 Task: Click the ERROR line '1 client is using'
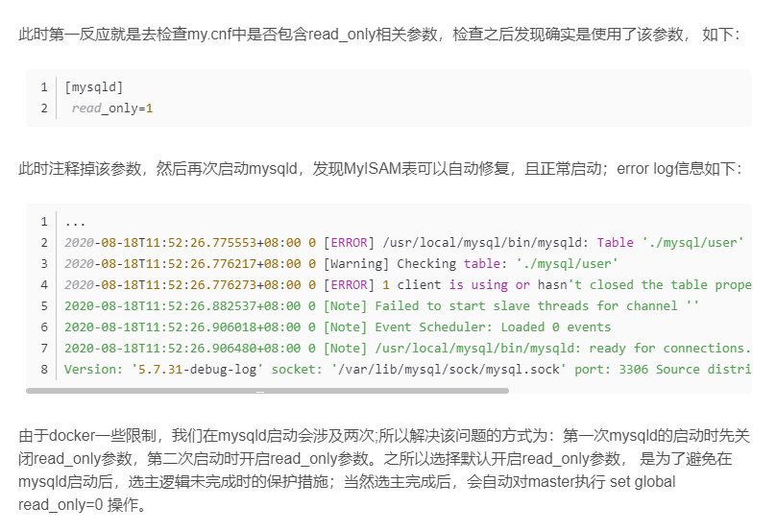407,285
